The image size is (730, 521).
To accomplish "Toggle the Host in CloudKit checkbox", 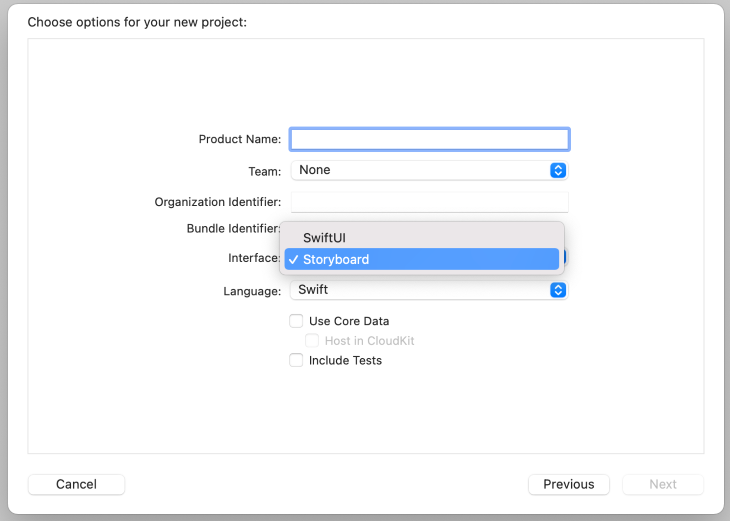I will [x=312, y=341].
